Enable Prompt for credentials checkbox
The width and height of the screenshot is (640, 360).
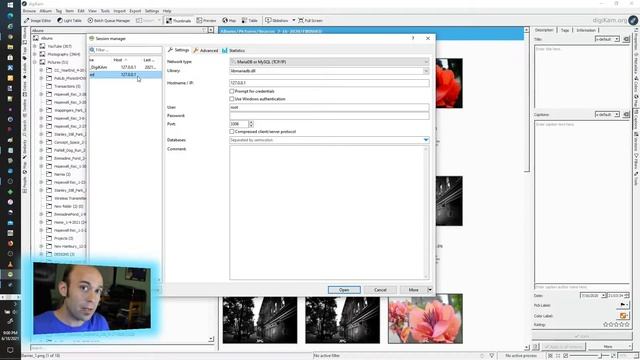click(232, 91)
